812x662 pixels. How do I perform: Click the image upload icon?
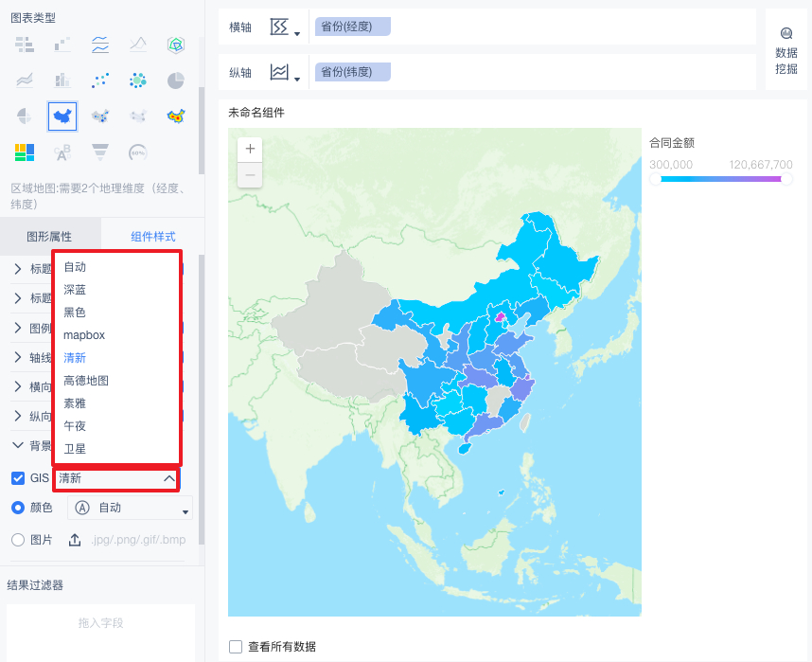(75, 540)
